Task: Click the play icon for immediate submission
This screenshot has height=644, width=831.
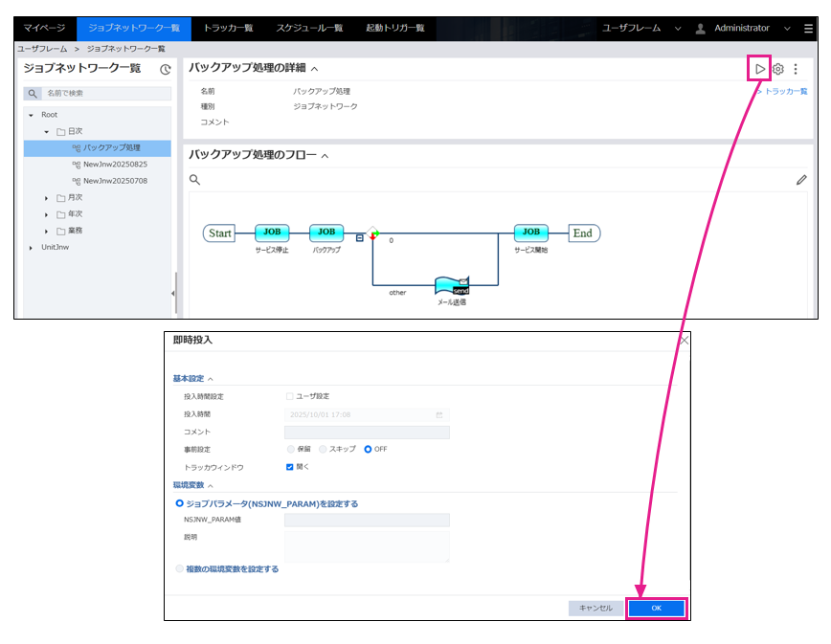Action: coord(759,69)
